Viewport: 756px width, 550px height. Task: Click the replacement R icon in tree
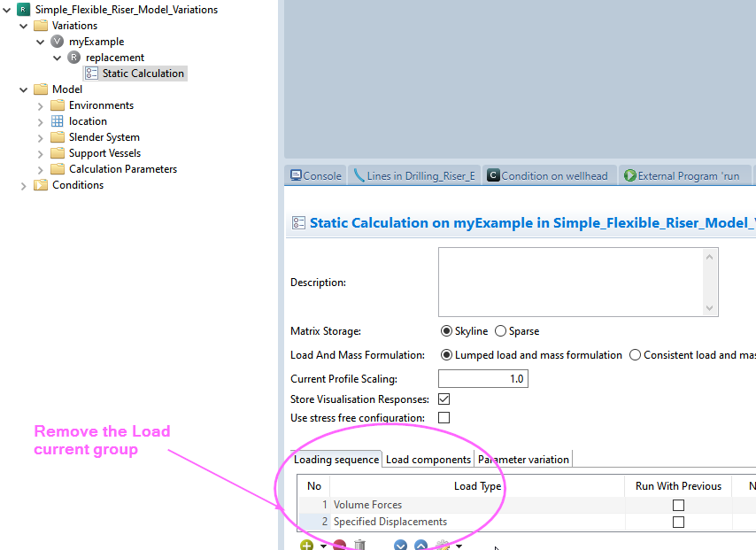click(74, 58)
